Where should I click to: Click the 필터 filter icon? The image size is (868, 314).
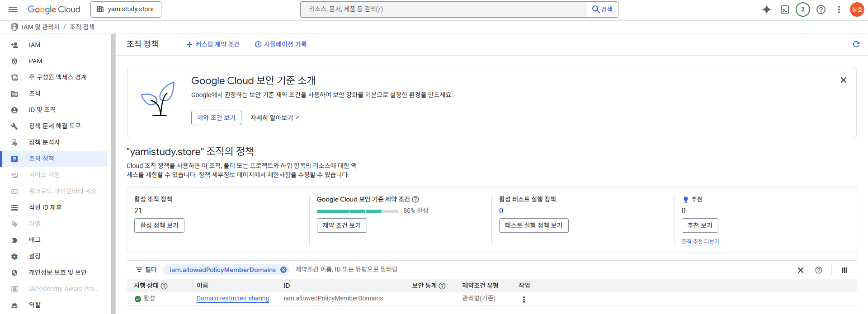click(139, 270)
